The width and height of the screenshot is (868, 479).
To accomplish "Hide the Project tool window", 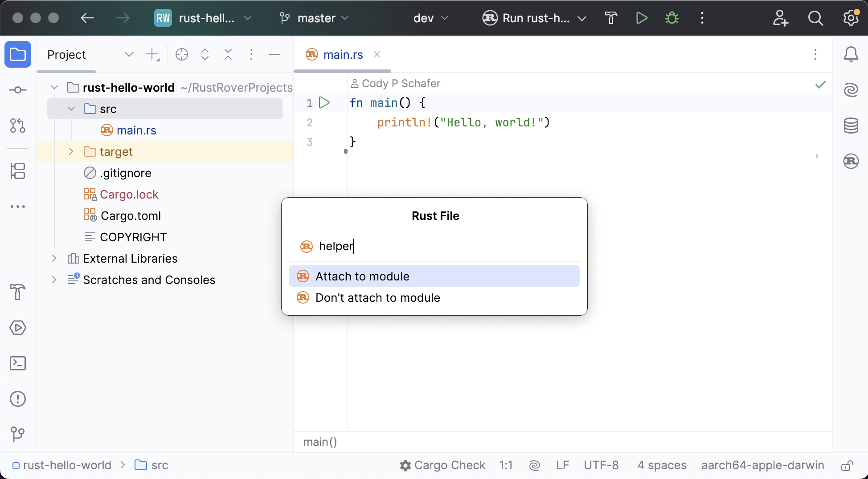I will click(x=274, y=54).
